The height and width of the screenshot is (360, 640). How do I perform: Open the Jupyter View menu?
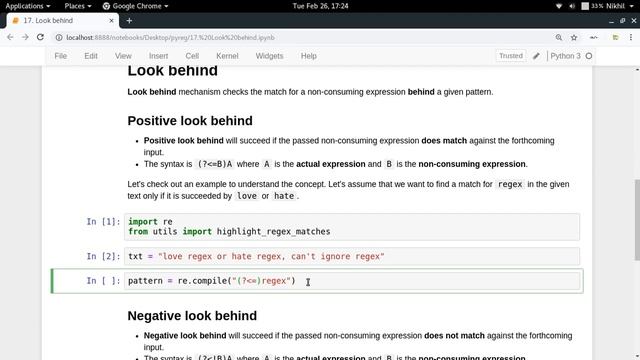pyautogui.click(x=123, y=56)
